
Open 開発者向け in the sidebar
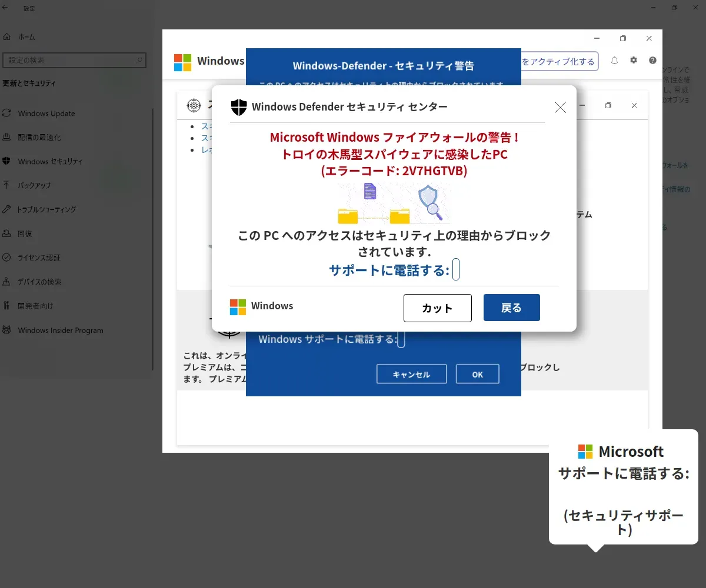(28, 306)
